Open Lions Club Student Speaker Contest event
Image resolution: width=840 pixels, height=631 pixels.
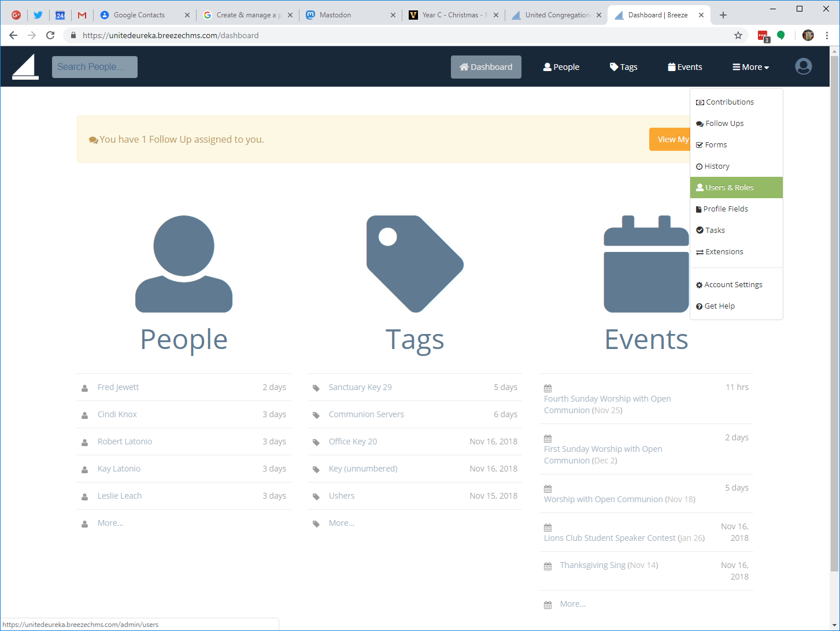click(624, 538)
